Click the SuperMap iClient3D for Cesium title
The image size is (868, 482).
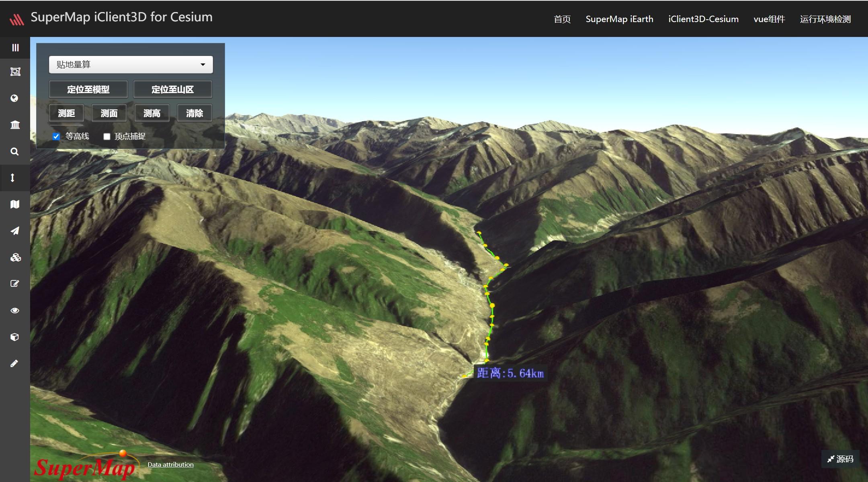click(122, 17)
